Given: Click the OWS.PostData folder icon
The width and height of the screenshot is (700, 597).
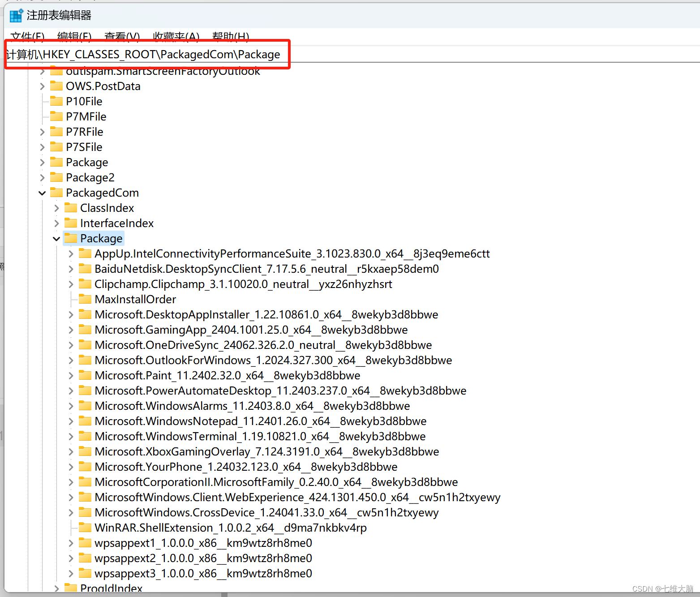Looking at the screenshot, I should click(x=56, y=86).
